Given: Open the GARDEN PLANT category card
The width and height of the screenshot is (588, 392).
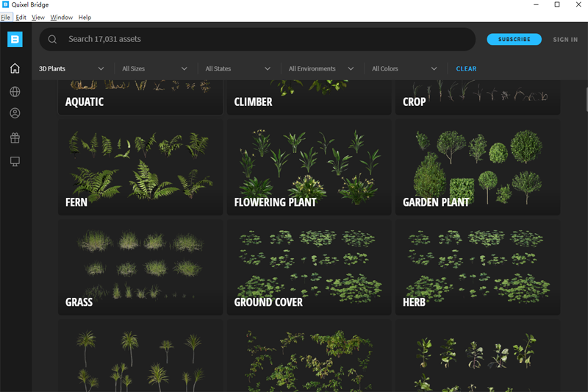Looking at the screenshot, I should click(x=478, y=167).
